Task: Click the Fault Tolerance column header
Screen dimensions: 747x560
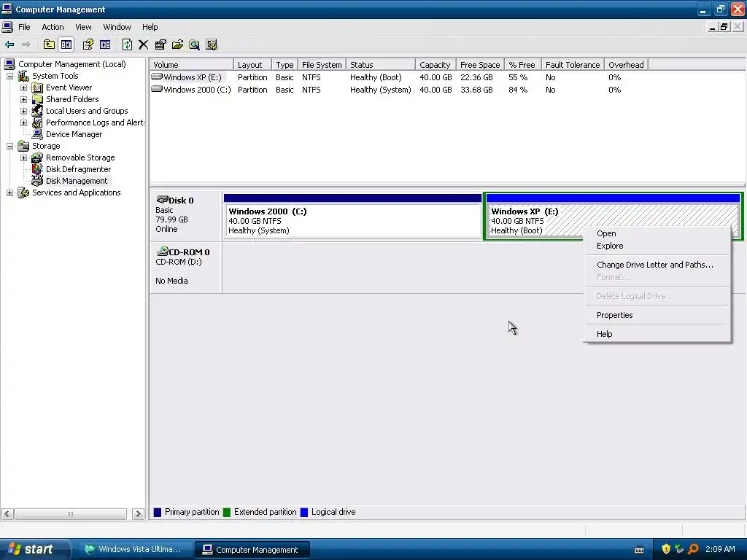Action: pos(573,65)
